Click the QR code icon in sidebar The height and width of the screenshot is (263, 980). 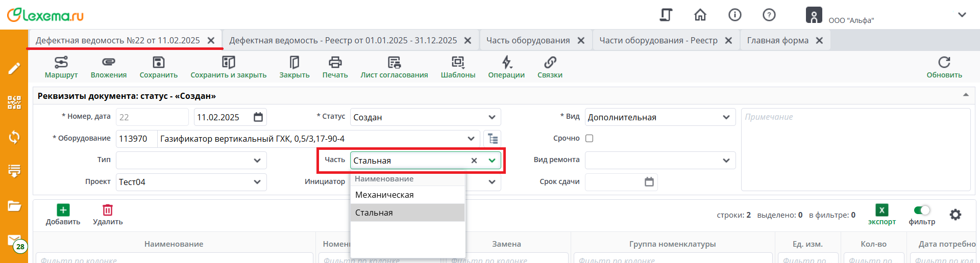coord(14,102)
